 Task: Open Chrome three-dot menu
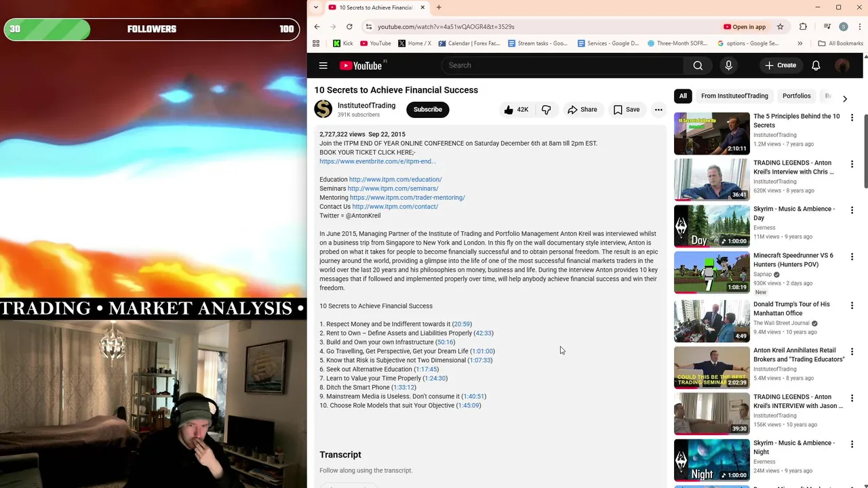coord(859,26)
